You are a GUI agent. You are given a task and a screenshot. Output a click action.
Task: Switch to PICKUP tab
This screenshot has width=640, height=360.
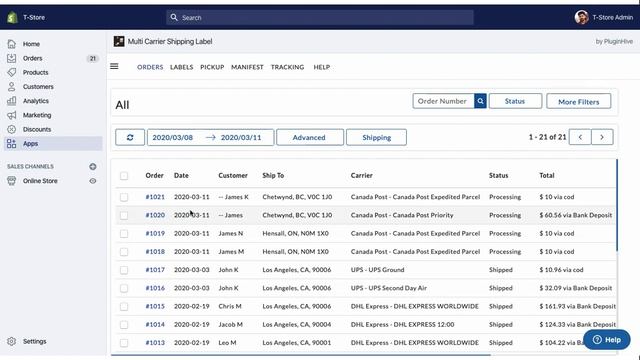tap(212, 67)
